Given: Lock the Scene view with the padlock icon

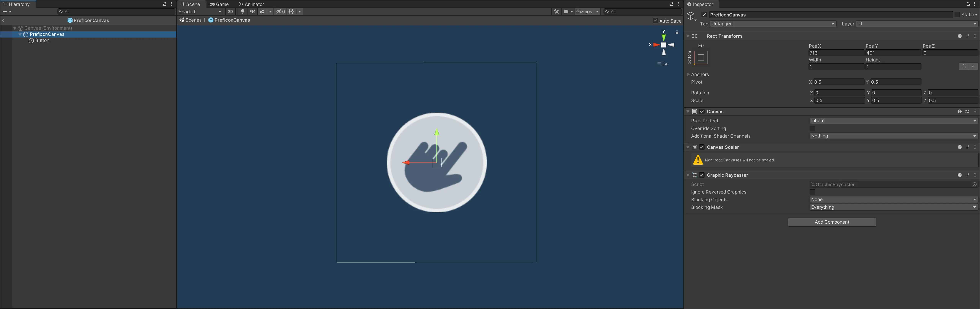Looking at the screenshot, I should click(671, 4).
